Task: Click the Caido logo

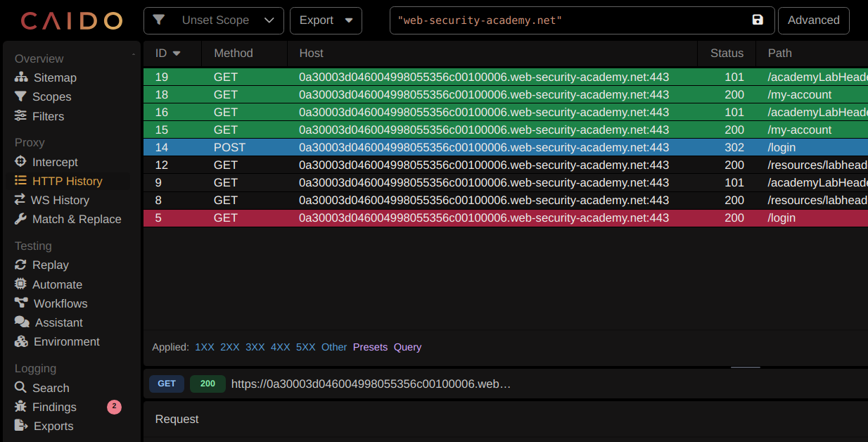Action: coord(72,20)
